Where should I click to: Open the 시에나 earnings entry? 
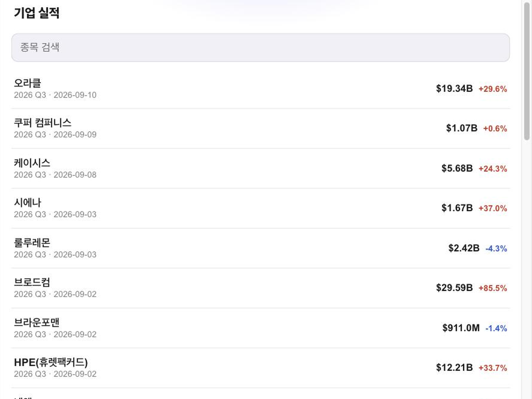pos(260,208)
